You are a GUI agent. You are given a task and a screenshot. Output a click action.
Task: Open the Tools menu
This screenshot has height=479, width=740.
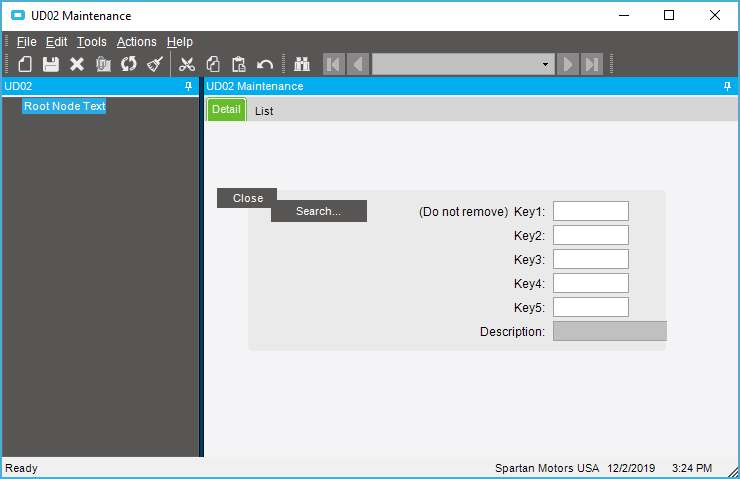click(x=92, y=42)
